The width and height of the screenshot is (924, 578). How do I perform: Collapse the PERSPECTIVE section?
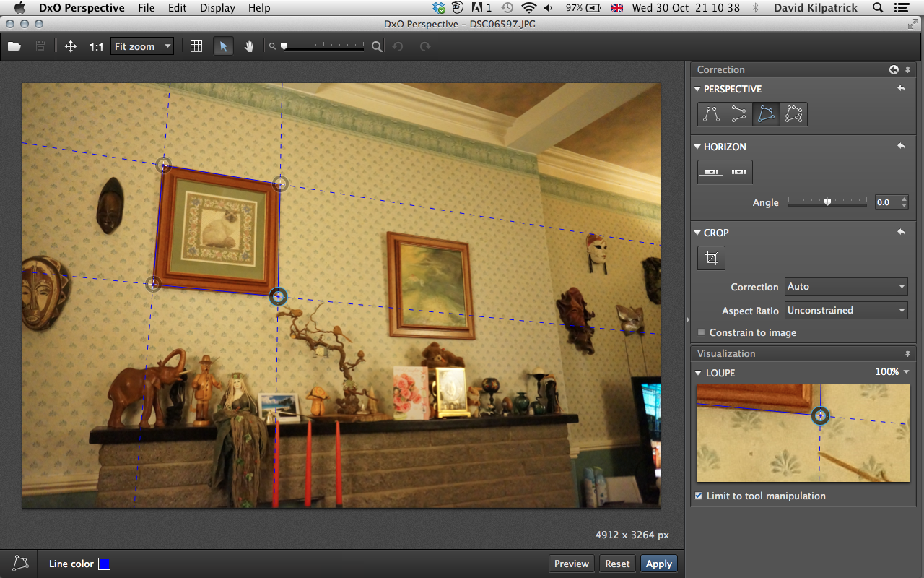697,89
